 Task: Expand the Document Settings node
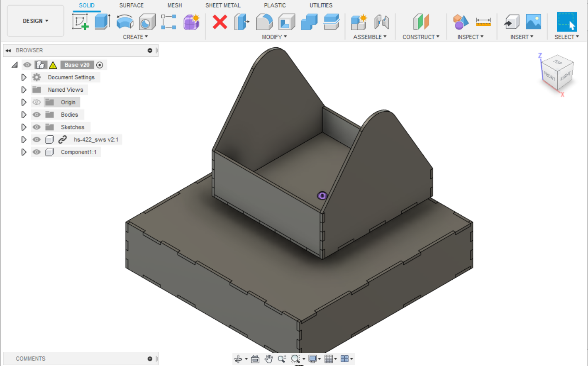pos(24,77)
